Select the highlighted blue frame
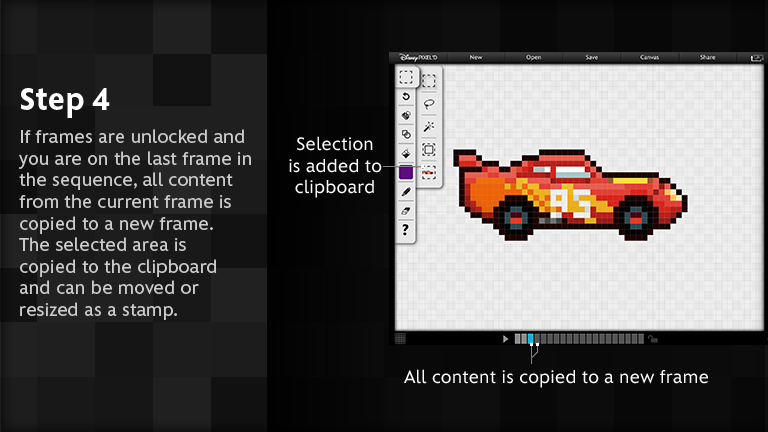768x432 pixels. (x=530, y=338)
